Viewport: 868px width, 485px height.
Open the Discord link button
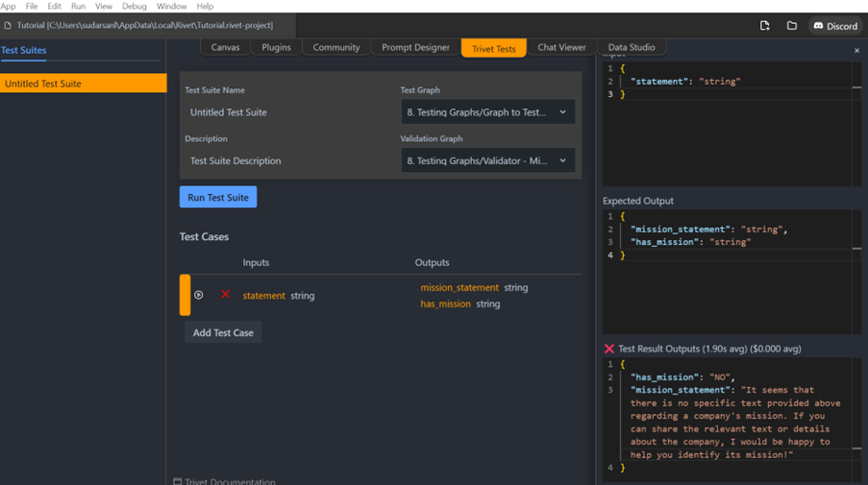[835, 26]
